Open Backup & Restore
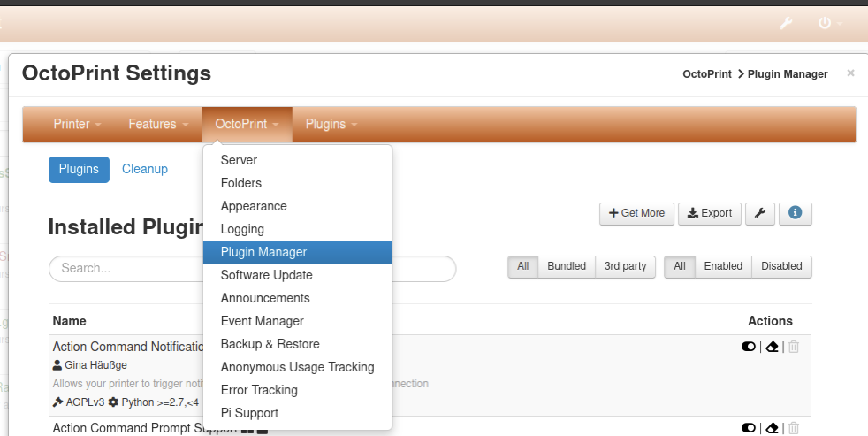This screenshot has height=436, width=868. [298, 344]
